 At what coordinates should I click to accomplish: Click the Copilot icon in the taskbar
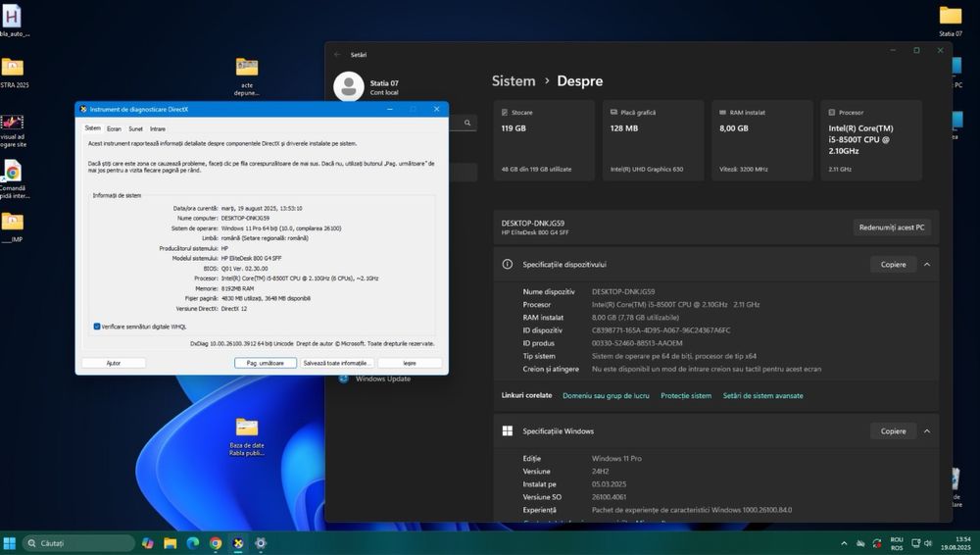point(148,543)
